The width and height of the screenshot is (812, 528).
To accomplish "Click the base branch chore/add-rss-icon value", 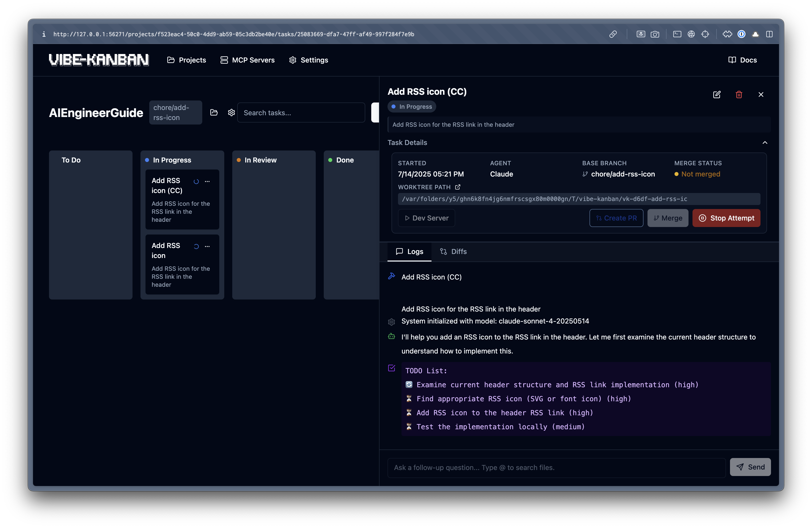I will click(x=623, y=174).
